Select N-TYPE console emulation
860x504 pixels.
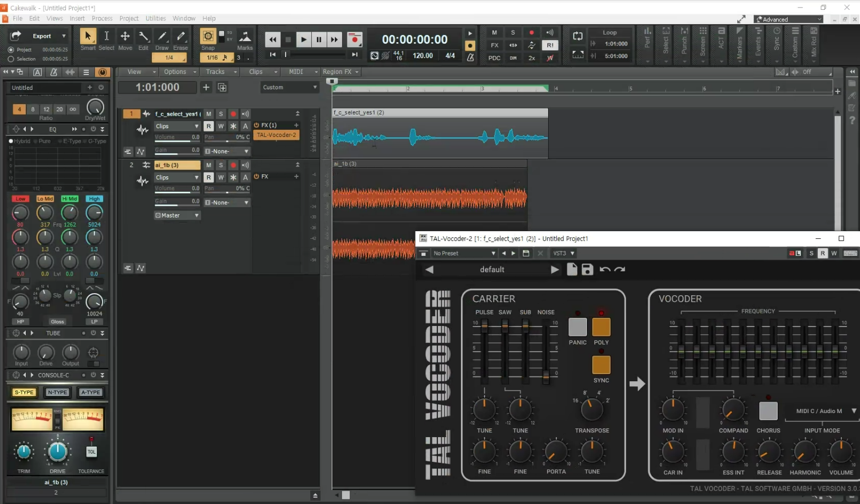[x=58, y=392]
